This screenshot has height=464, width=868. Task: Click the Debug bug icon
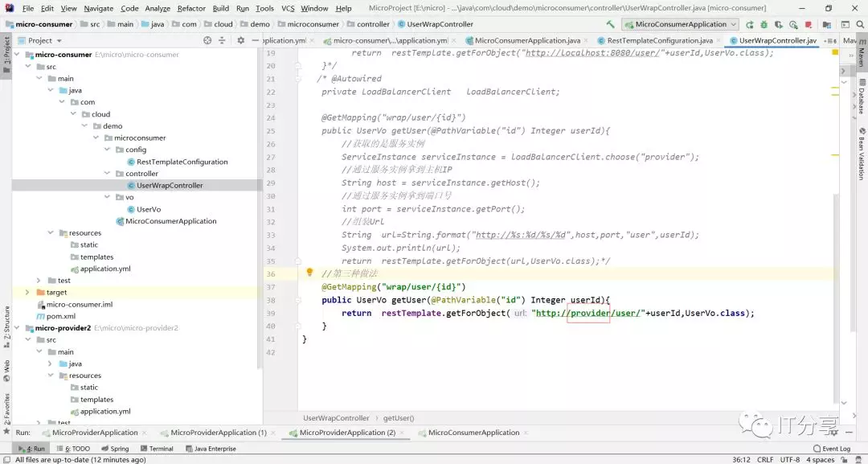764,24
